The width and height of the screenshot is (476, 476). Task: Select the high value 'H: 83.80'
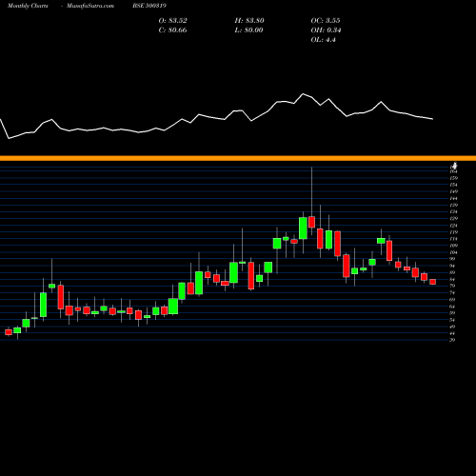pos(249,21)
